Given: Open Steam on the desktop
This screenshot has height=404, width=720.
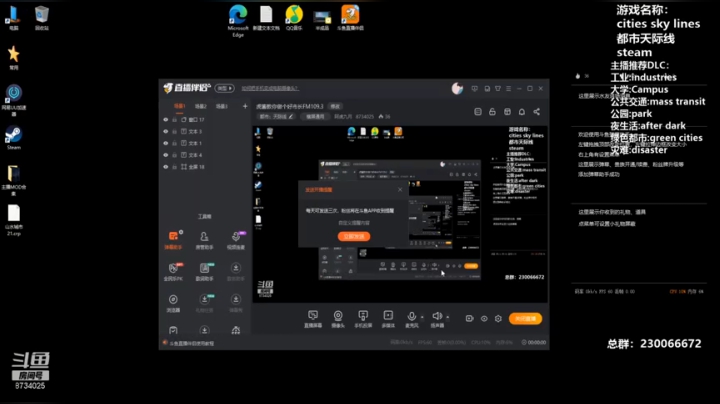Looking at the screenshot, I should tap(13, 138).
